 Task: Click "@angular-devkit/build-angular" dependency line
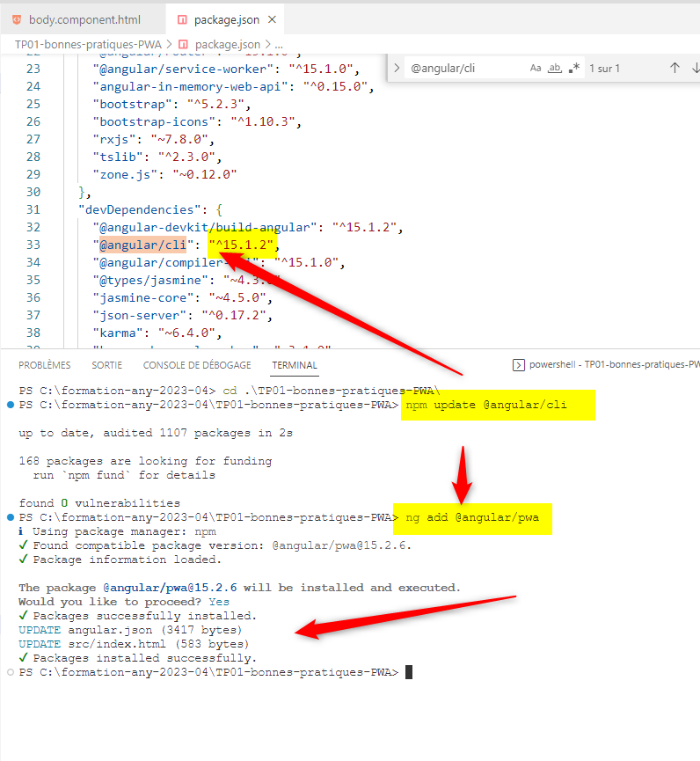pyautogui.click(x=247, y=227)
